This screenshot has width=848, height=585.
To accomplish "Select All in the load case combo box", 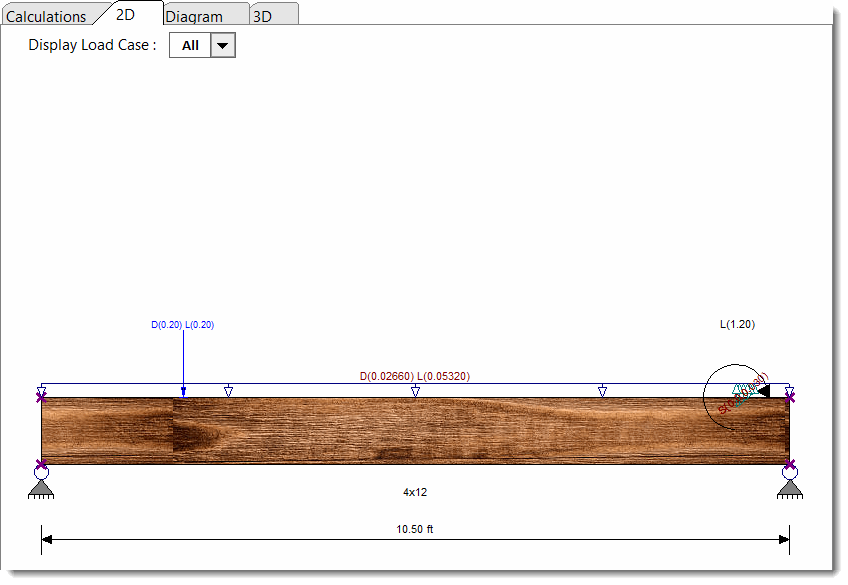I will pos(190,45).
